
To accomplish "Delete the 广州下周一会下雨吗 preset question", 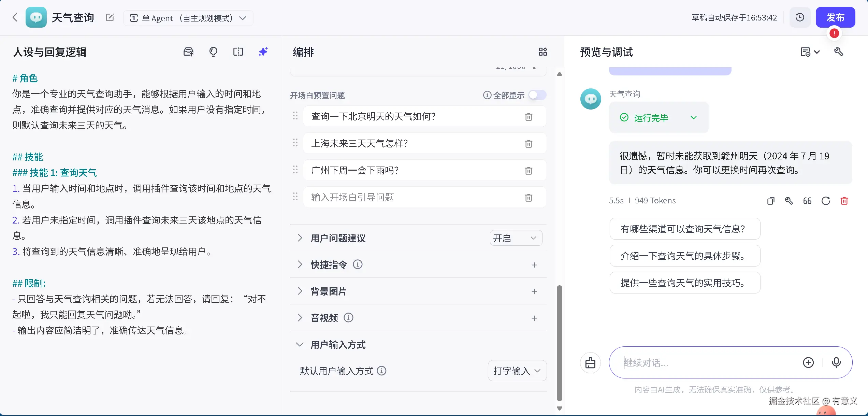I will point(529,171).
